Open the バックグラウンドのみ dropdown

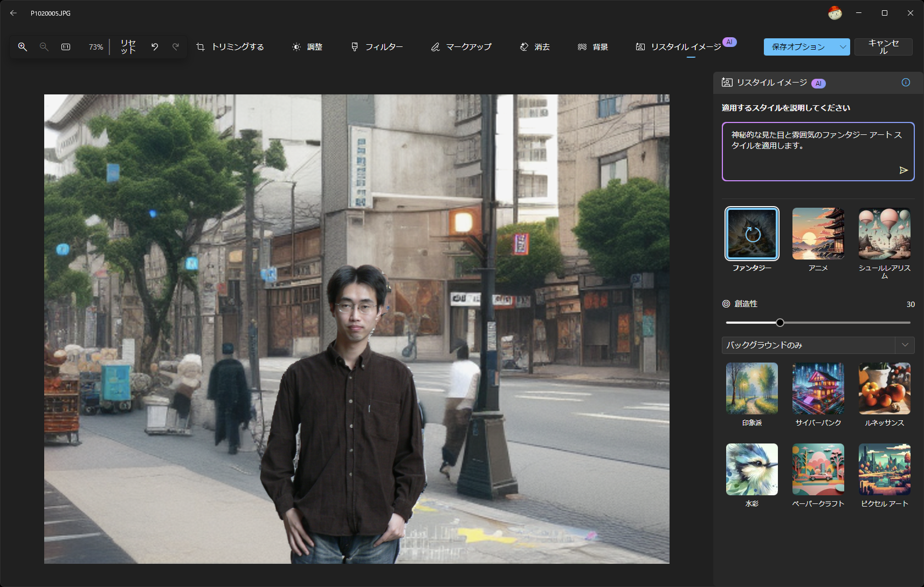818,345
